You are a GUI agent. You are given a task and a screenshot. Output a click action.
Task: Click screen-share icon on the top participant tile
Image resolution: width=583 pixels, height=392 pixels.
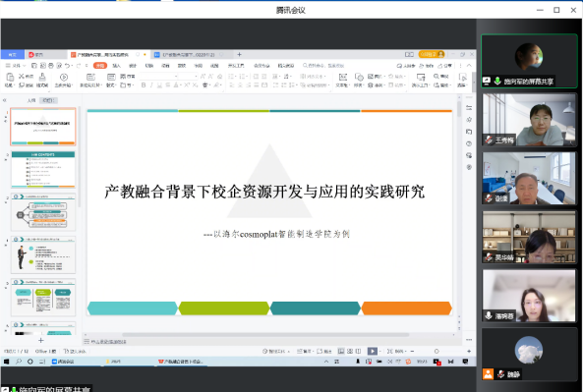(x=487, y=81)
